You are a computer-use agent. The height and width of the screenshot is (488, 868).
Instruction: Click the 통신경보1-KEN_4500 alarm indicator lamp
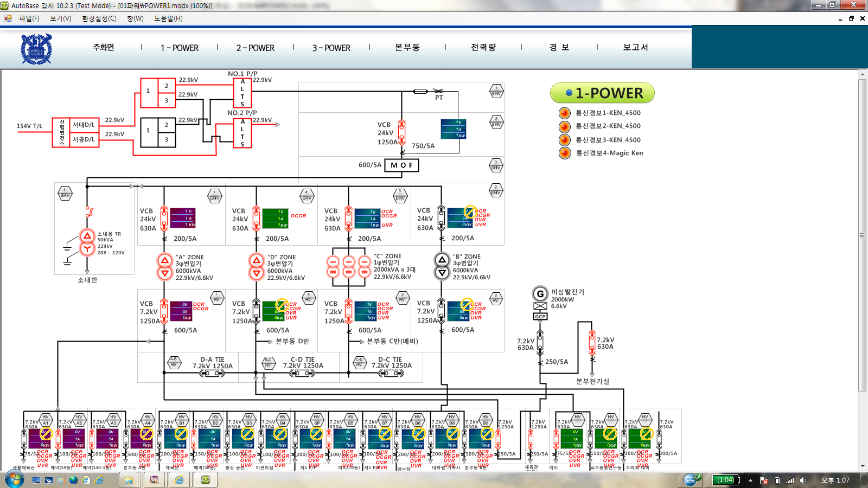565,113
